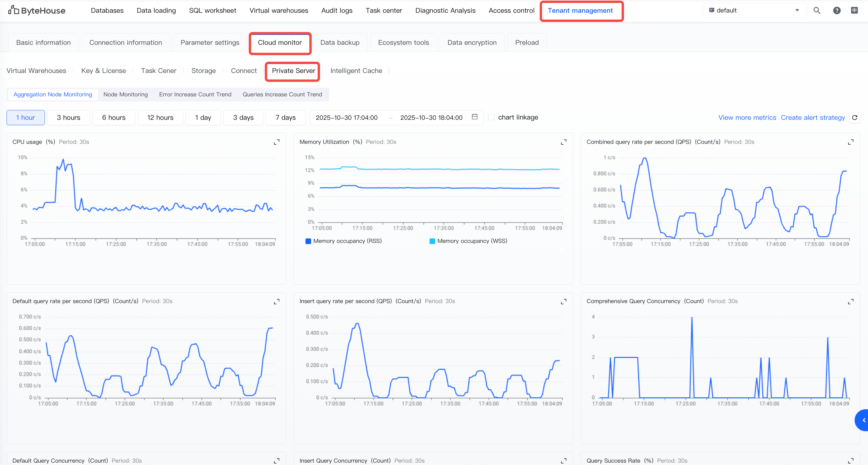Expand the Insert query rate chart

coord(563,301)
